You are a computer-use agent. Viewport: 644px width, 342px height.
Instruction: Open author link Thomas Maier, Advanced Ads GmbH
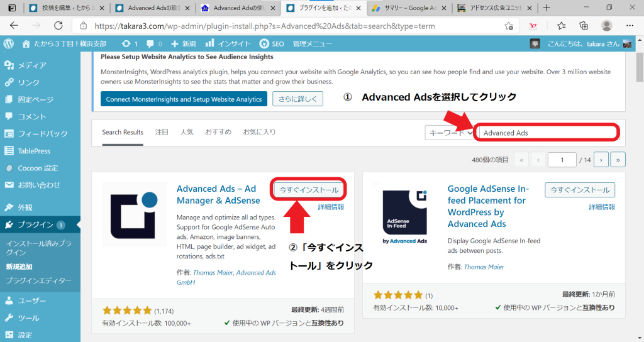point(226,277)
